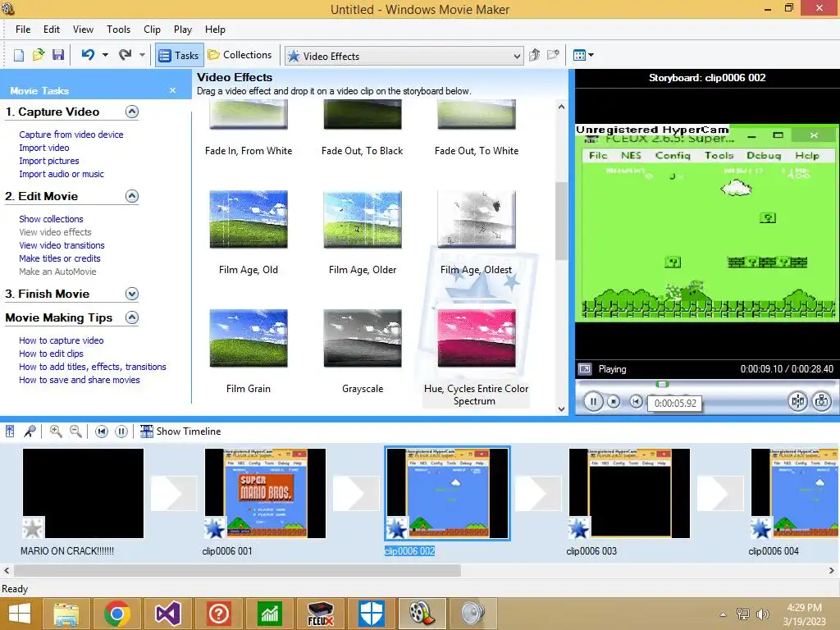Stop the preview monitor playback

[x=614, y=401]
